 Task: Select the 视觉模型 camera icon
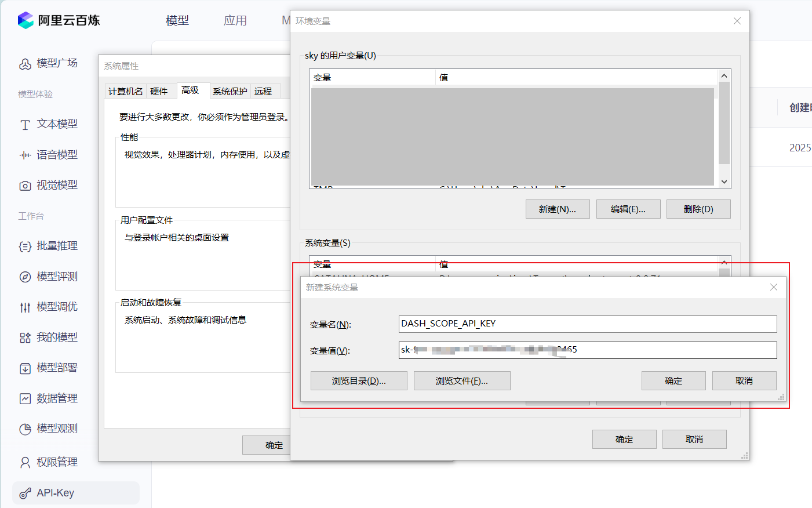tap(25, 186)
